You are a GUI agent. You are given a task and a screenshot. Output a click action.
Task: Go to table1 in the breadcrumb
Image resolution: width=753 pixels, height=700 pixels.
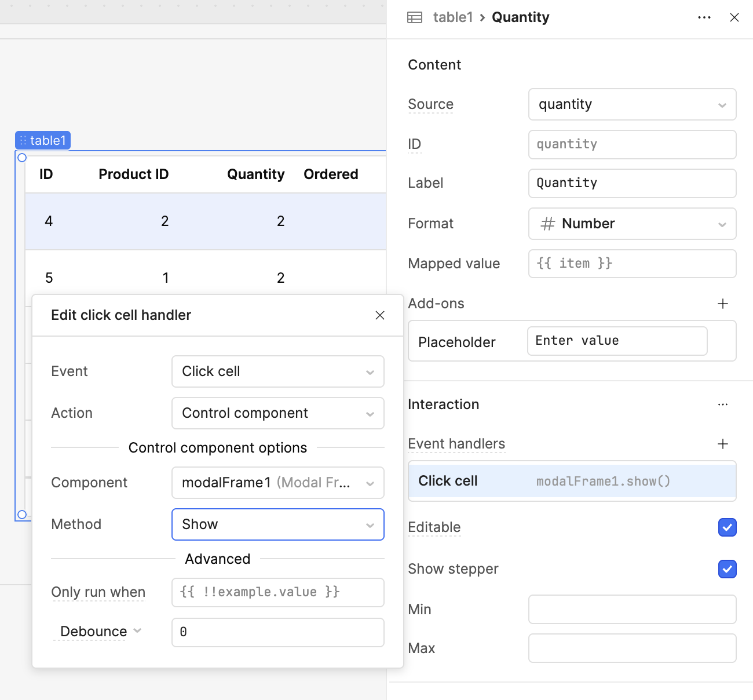[x=452, y=17]
